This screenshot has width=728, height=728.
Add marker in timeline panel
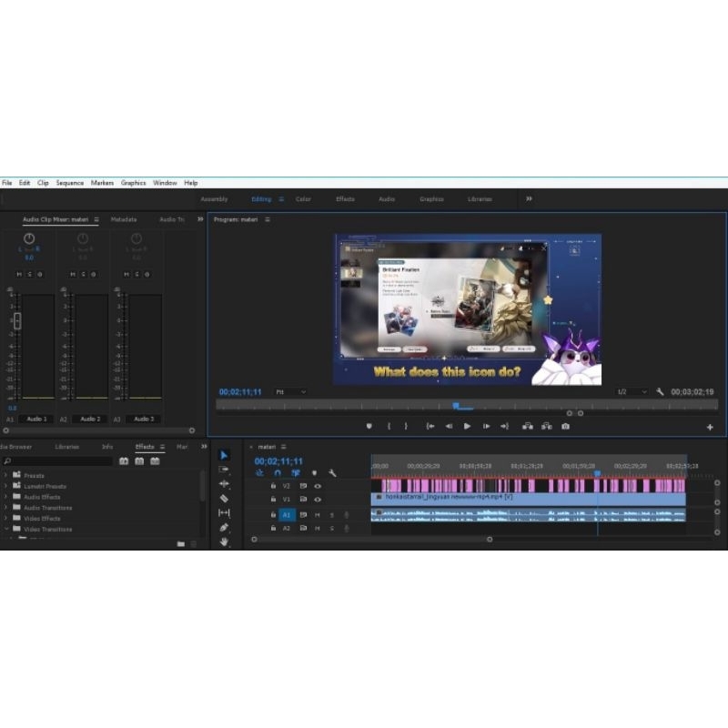tap(314, 473)
